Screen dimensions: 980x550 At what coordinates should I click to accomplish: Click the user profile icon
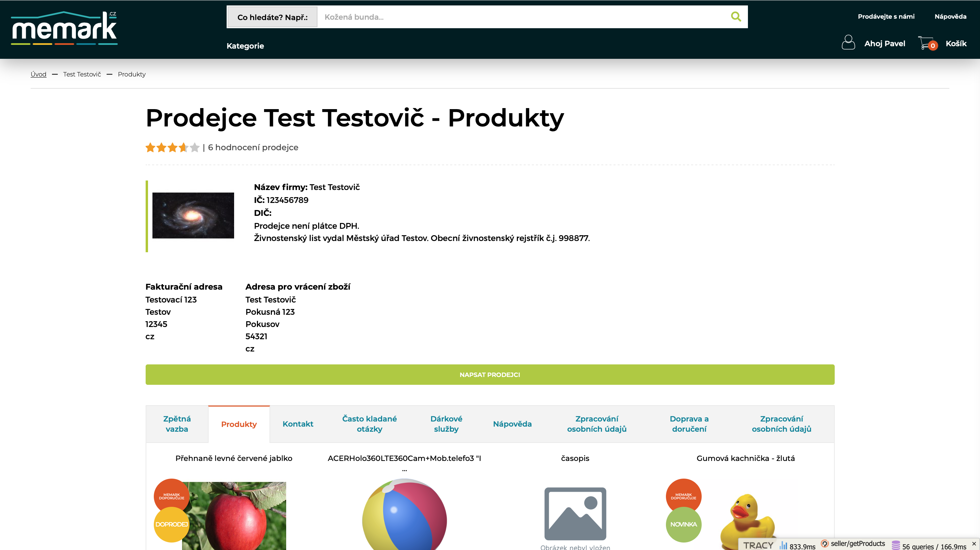pos(848,42)
